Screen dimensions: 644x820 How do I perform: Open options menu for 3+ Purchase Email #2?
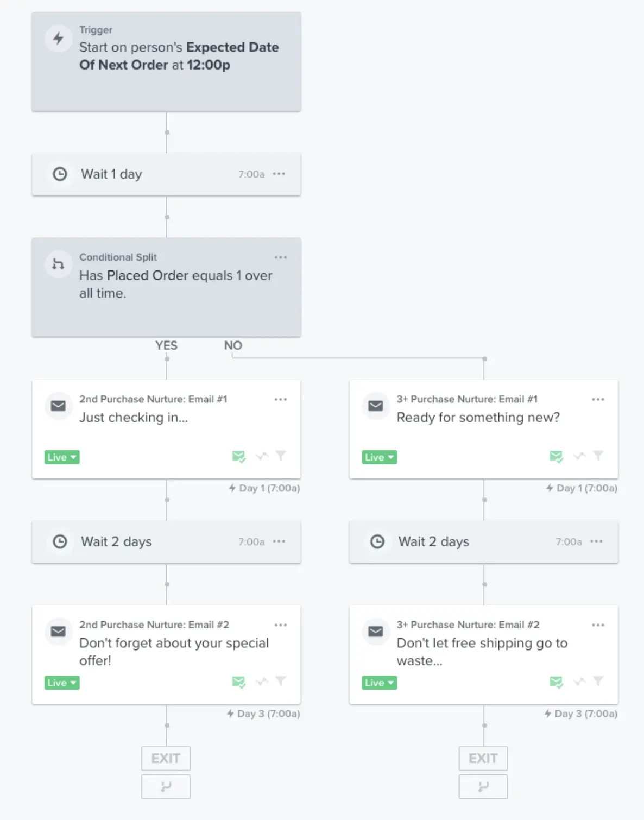pyautogui.click(x=598, y=625)
